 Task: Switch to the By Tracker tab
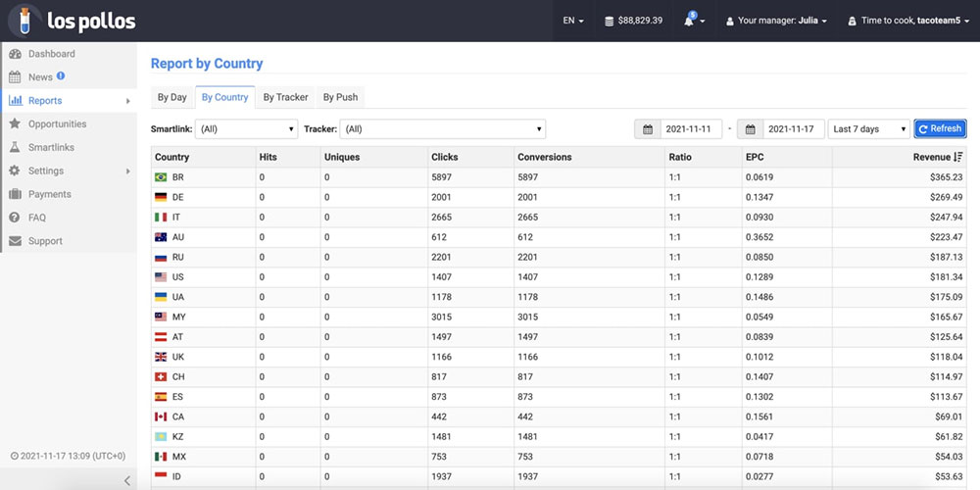click(285, 97)
